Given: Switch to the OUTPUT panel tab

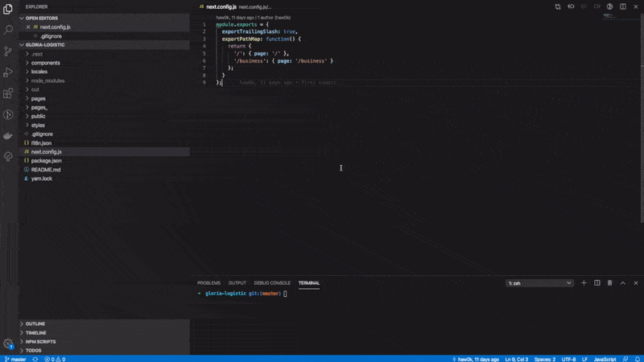Looking at the screenshot, I should coord(237,283).
